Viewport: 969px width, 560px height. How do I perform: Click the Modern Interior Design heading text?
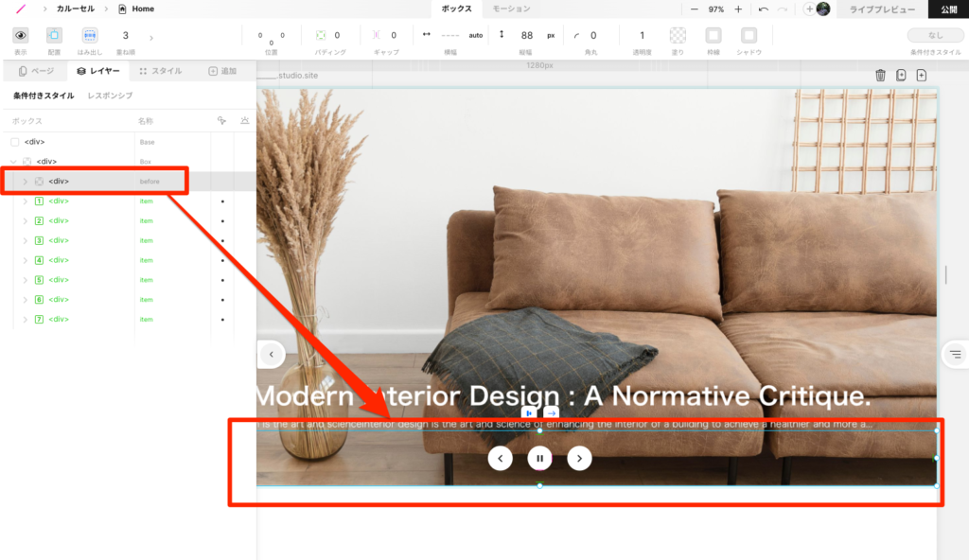[x=564, y=396]
